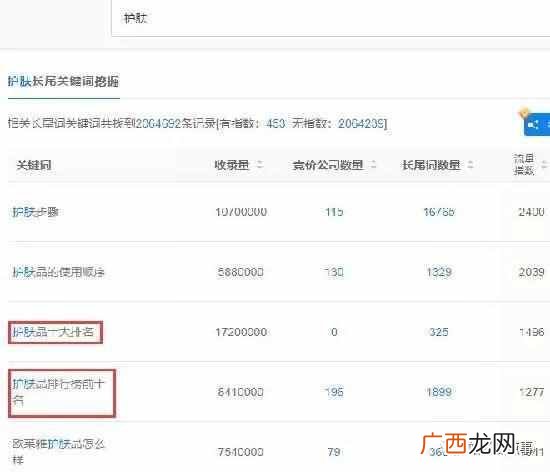Select the traffic index value 1496
This screenshot has height=472, width=550.
(x=532, y=332)
